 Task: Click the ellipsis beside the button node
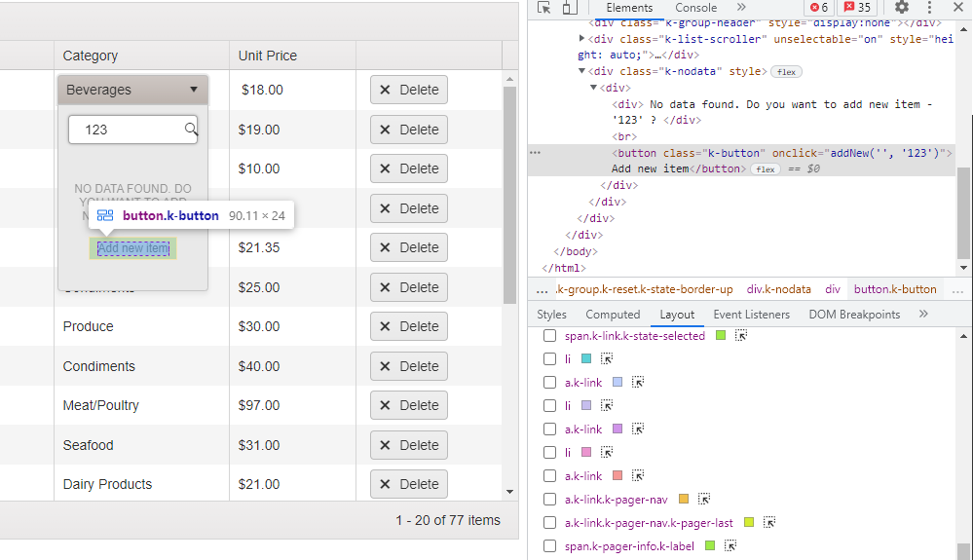(535, 153)
